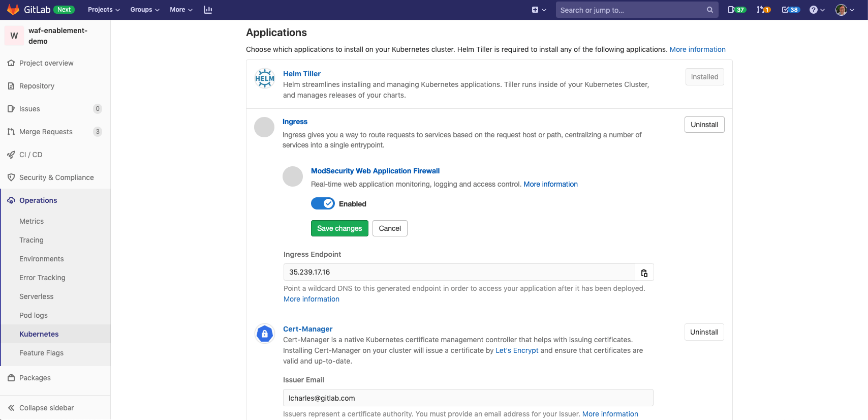Image resolution: width=868 pixels, height=420 pixels.
Task: Open the Ingress application link
Action: (x=295, y=122)
